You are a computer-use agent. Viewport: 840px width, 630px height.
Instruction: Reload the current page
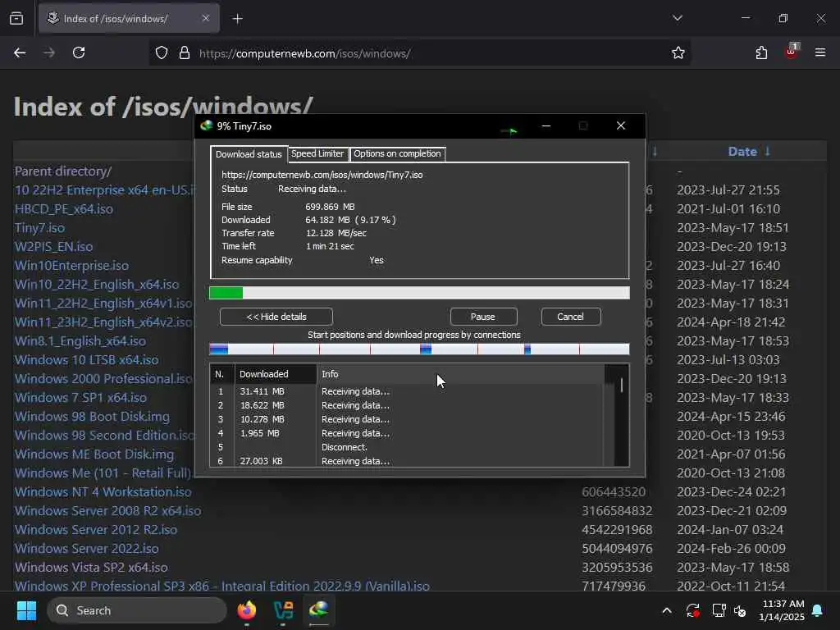pyautogui.click(x=79, y=52)
